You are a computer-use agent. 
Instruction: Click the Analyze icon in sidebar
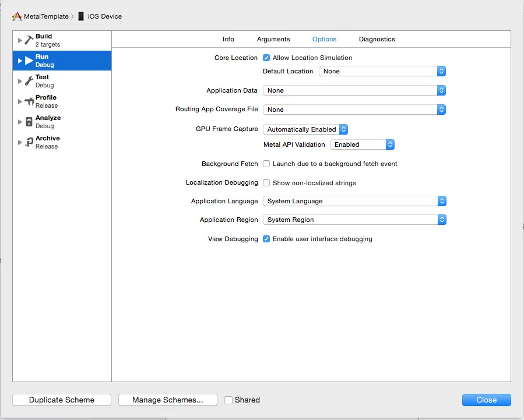[29, 122]
